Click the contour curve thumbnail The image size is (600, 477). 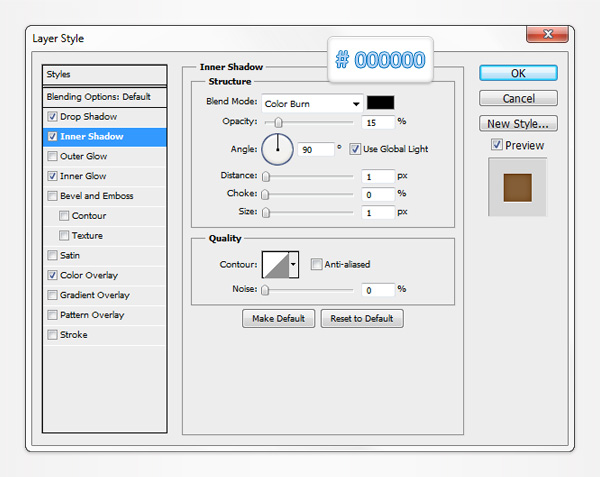coord(273,264)
